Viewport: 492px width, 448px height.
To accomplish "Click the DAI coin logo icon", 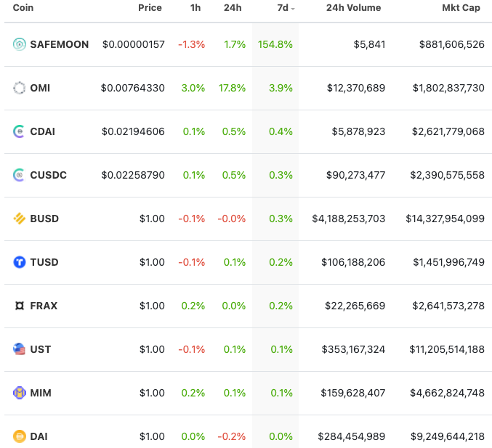I will 20,436.
